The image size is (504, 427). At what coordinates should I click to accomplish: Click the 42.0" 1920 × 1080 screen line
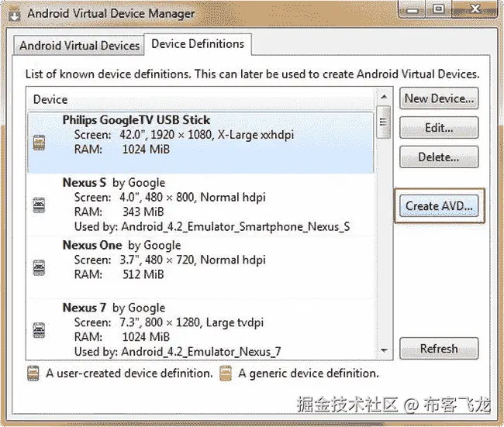[184, 135]
